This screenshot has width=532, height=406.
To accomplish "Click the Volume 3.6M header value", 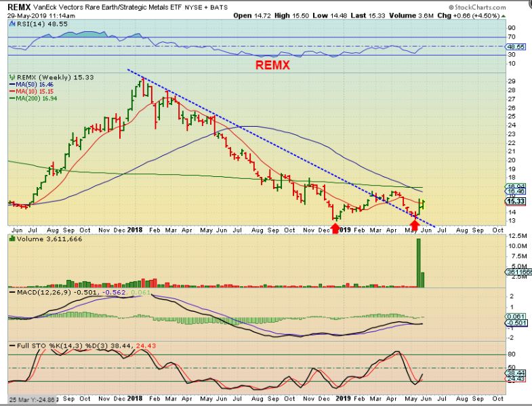I will click(x=411, y=16).
